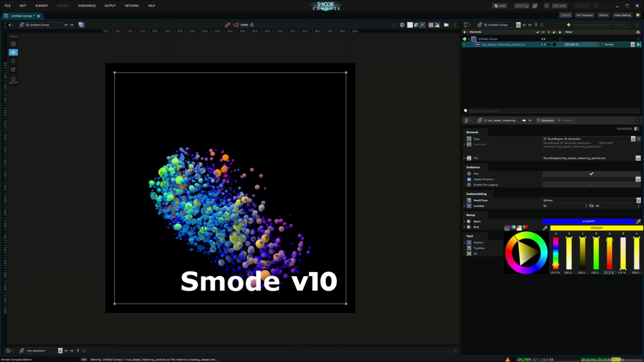Click the eyedropper next to the End color
644x362 pixels.
coord(545,228)
